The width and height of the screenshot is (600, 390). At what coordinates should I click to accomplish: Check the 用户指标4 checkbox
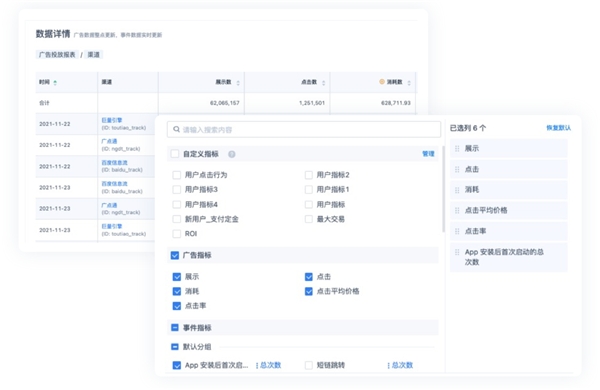177,204
